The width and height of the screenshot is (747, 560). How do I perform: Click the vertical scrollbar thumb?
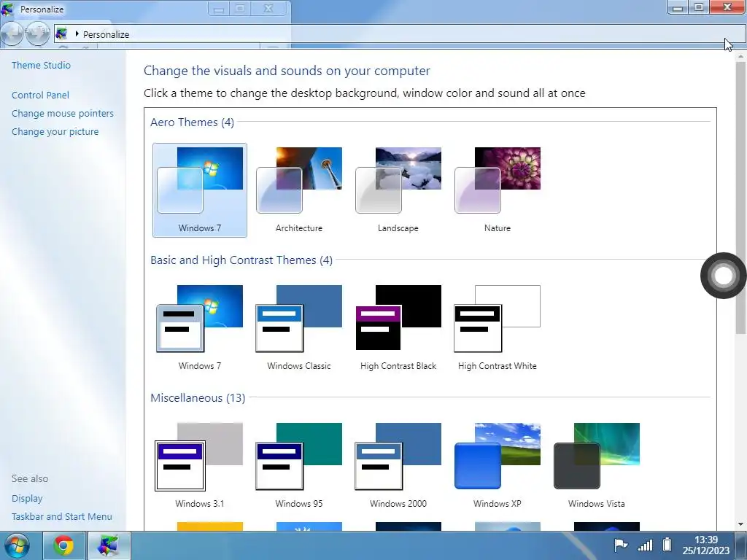click(741, 198)
